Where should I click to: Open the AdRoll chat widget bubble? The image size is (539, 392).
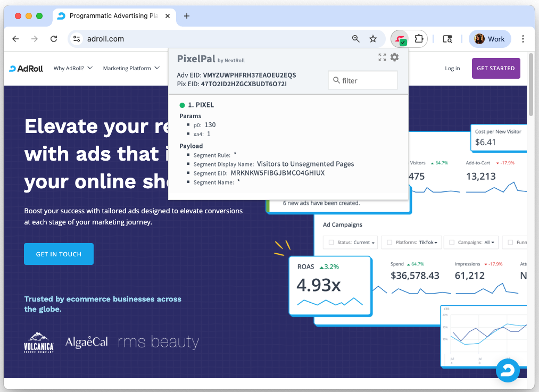pos(507,370)
